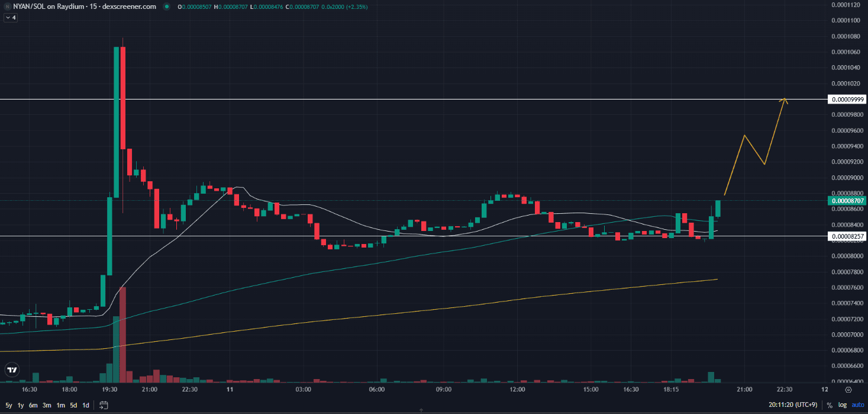Screen dimensions: 868x414
Task: Switch to the 6m time range
Action: [x=33, y=405]
